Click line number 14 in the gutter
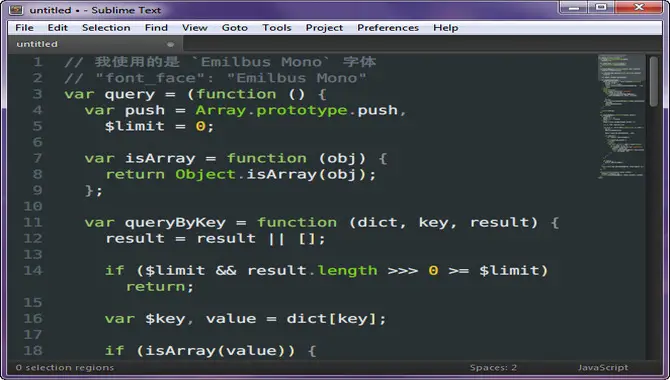The image size is (670, 380). [33, 271]
